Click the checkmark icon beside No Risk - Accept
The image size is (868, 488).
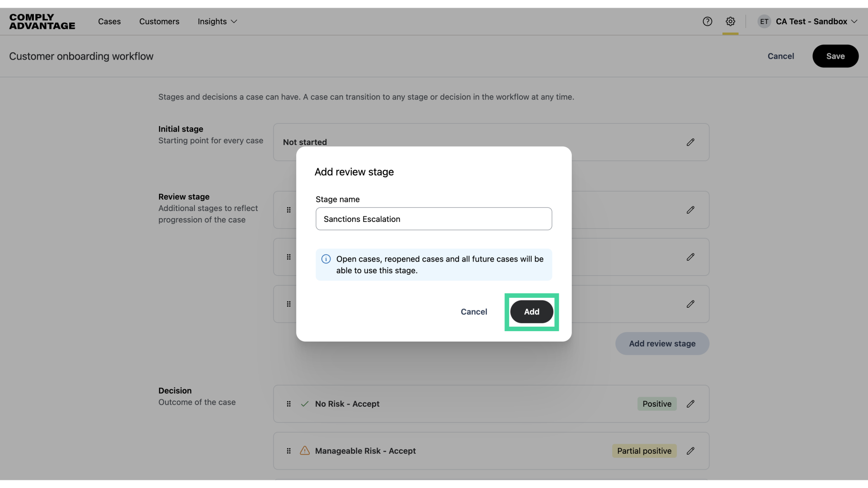coord(305,404)
